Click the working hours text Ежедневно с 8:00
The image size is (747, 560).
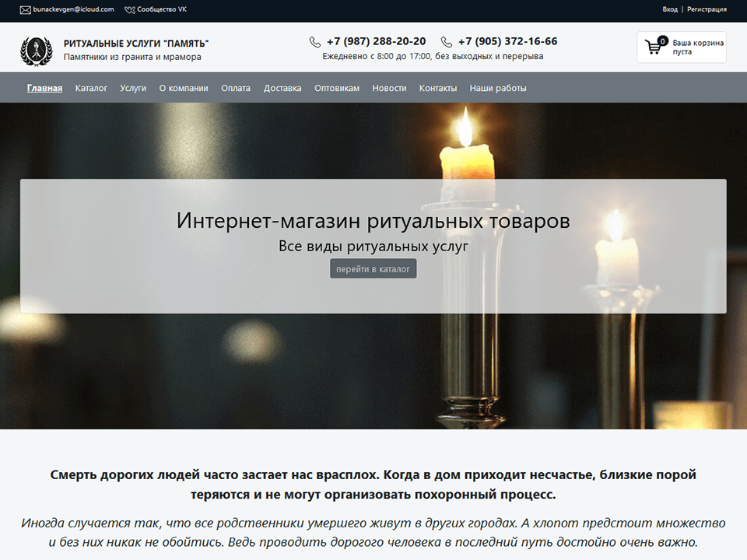click(x=433, y=56)
